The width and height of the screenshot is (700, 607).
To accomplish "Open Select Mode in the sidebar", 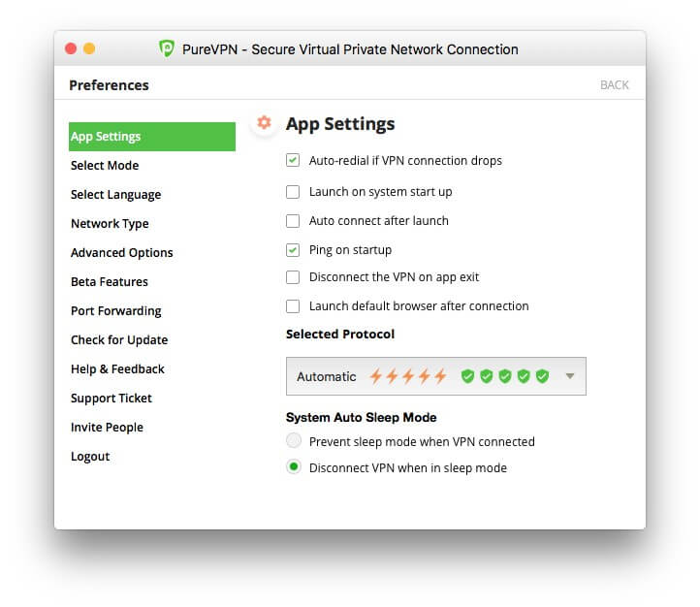I will pos(105,166).
